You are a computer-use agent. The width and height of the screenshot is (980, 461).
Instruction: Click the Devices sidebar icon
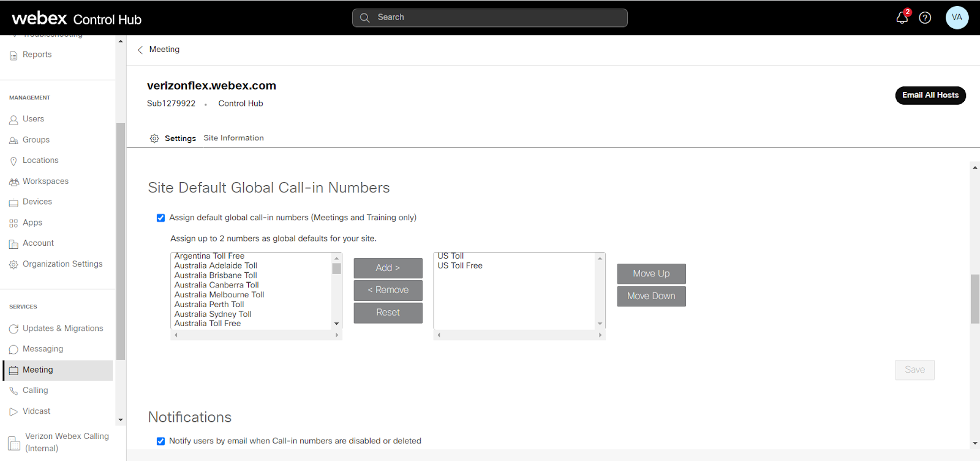[13, 202]
